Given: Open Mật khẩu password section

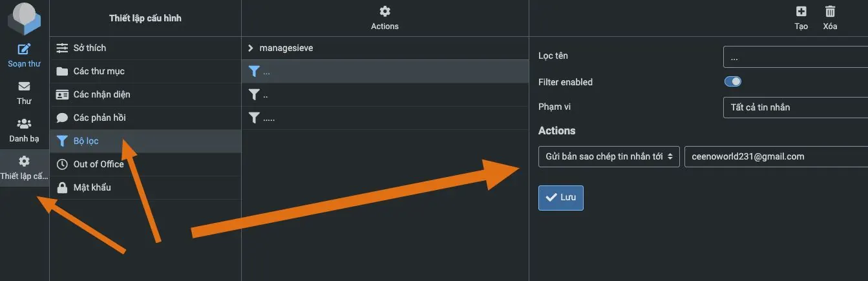Looking at the screenshot, I should pos(92,187).
